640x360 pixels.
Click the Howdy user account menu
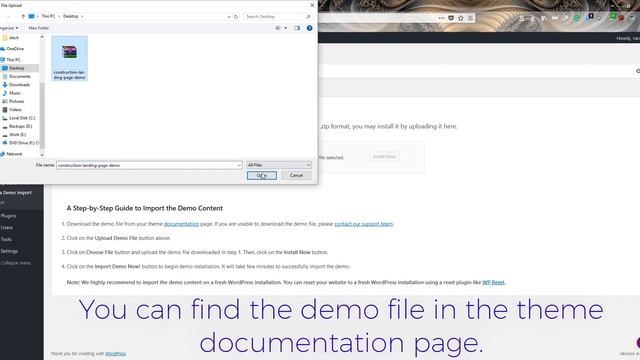pyautogui.click(x=628, y=38)
